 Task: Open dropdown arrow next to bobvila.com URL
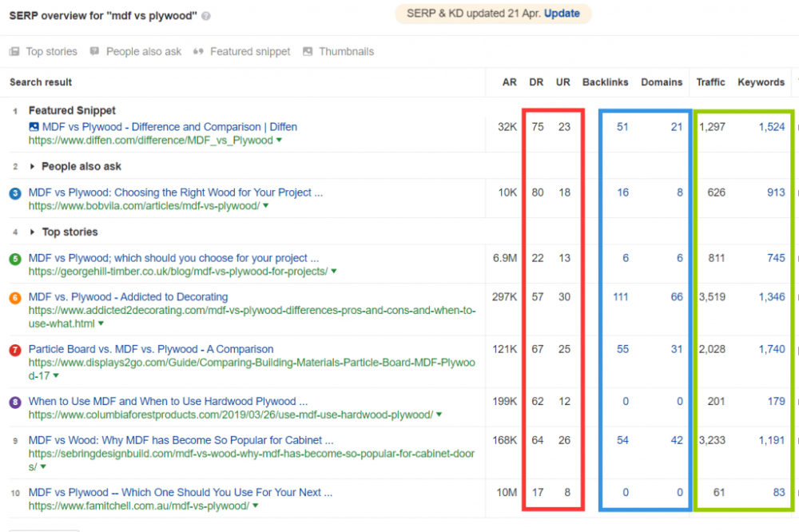[x=265, y=206]
